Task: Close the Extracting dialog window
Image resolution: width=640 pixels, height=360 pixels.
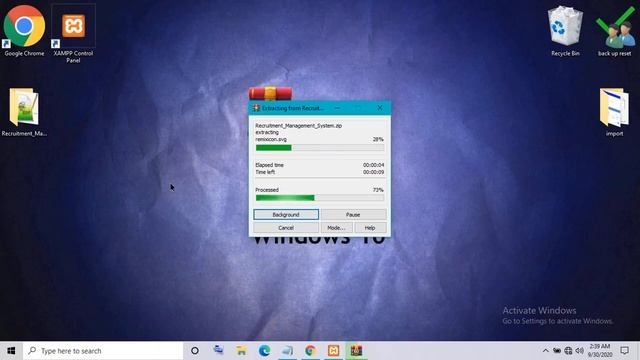Action: coord(380,108)
